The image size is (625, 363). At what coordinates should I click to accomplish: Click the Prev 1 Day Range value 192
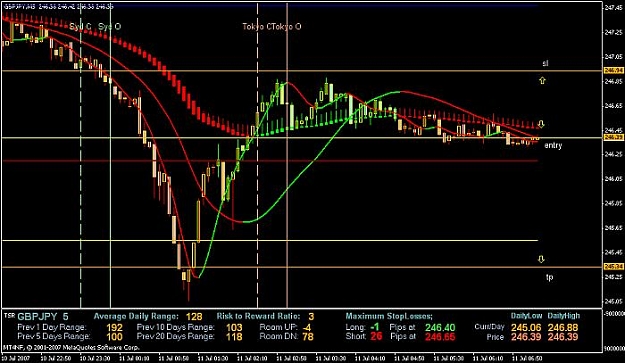[x=114, y=328]
